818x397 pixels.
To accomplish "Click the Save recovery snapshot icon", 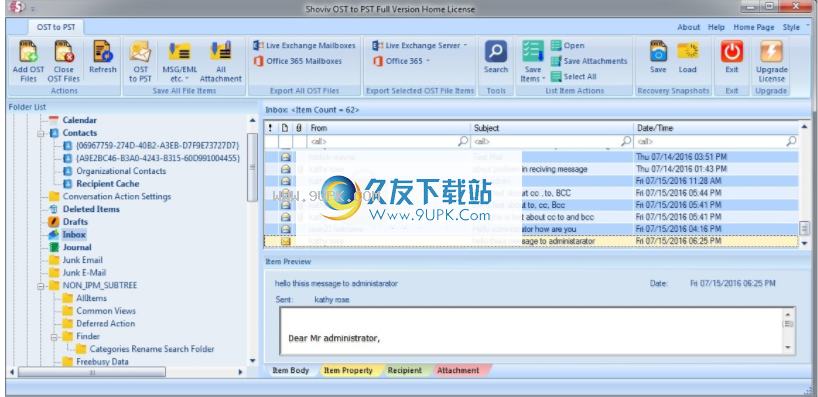I will pos(658,52).
